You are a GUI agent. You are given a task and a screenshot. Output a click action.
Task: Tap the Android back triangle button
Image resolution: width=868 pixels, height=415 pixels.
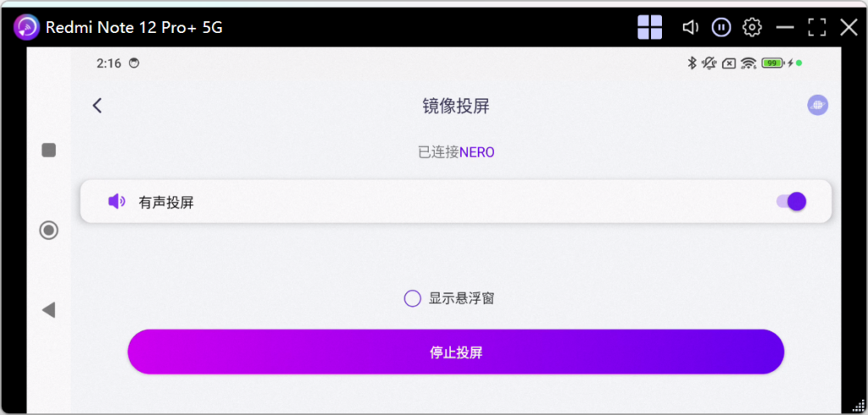(48, 310)
